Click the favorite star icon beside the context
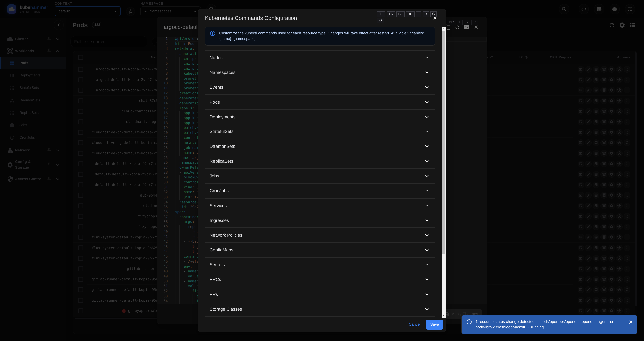 coord(130,12)
